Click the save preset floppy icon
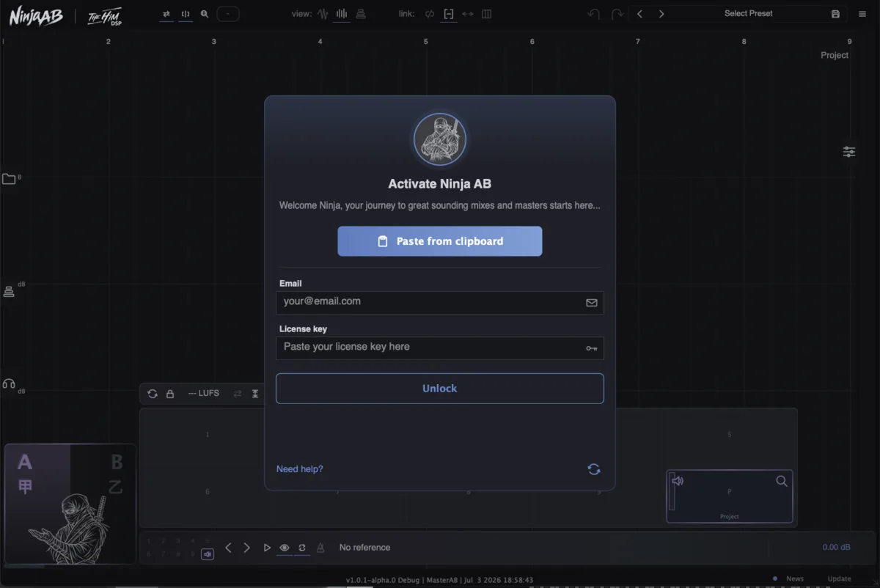Screen dimensions: 880x588 pyautogui.click(x=835, y=14)
